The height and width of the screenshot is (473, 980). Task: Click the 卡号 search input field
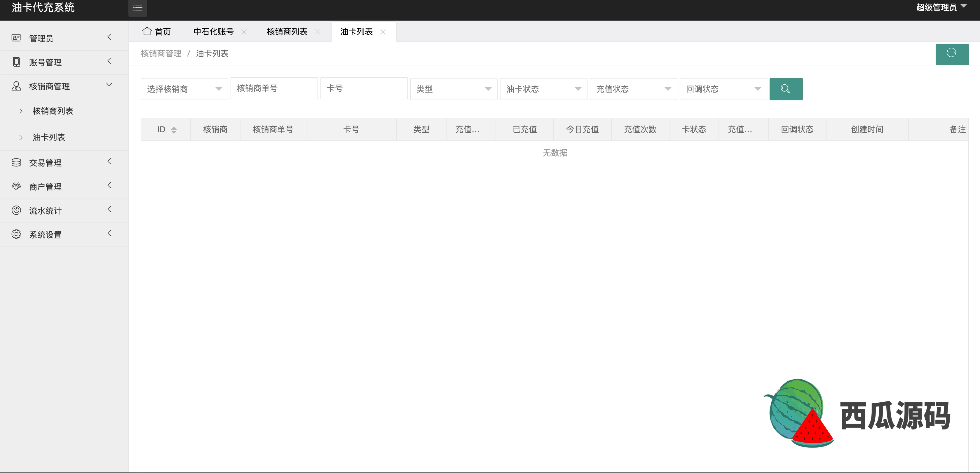coord(364,88)
